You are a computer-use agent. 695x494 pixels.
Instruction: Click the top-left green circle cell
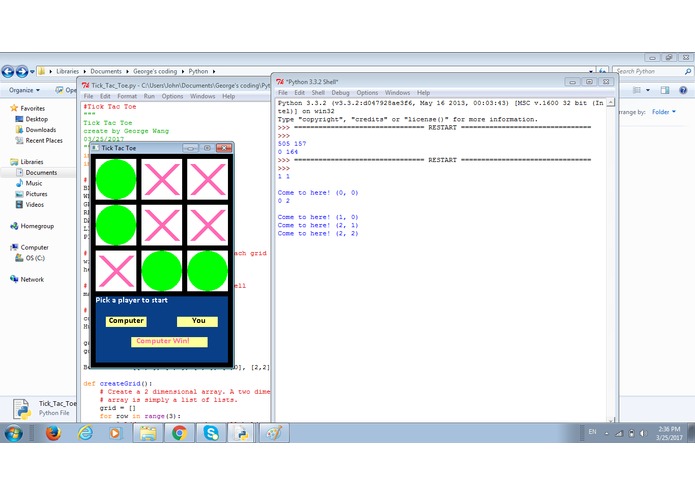tap(116, 179)
